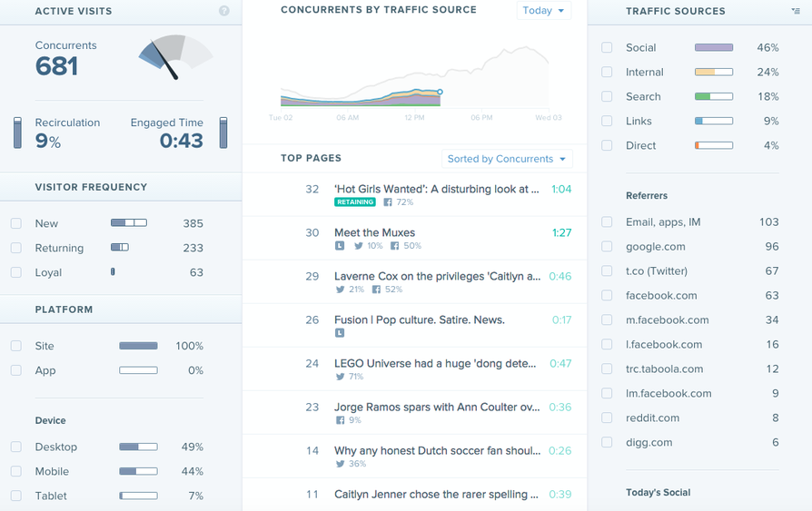Image resolution: width=812 pixels, height=511 pixels.
Task: Click the concurrents gauge dial
Action: coord(174,56)
